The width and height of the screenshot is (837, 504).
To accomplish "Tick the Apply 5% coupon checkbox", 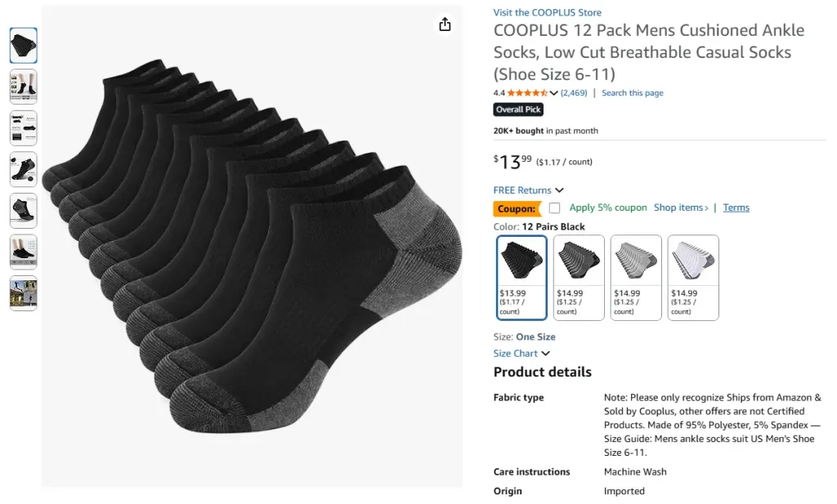I will 555,207.
